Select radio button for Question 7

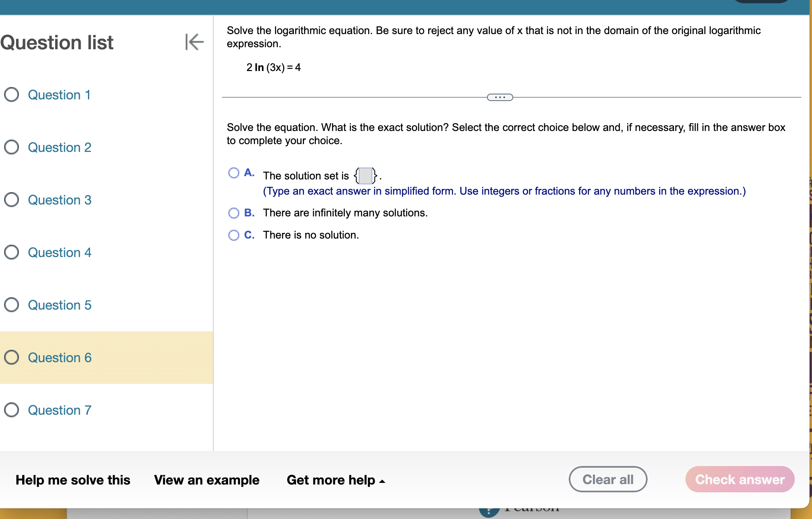point(12,410)
